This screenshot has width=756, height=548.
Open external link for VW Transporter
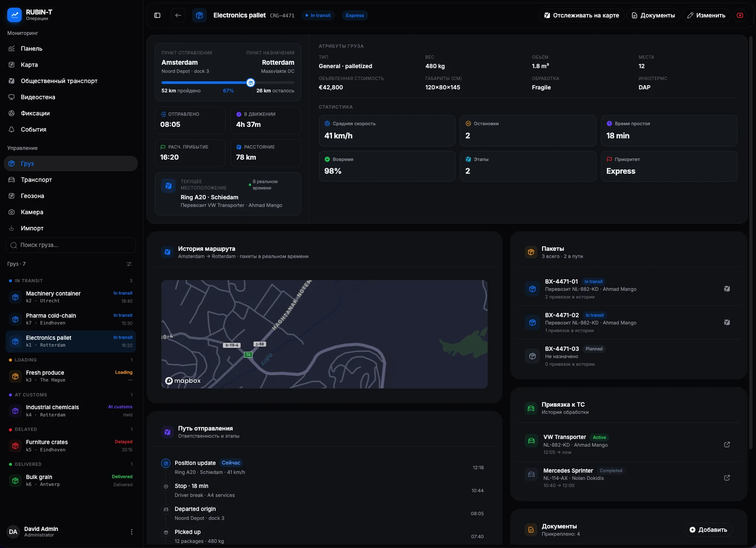[x=727, y=445]
